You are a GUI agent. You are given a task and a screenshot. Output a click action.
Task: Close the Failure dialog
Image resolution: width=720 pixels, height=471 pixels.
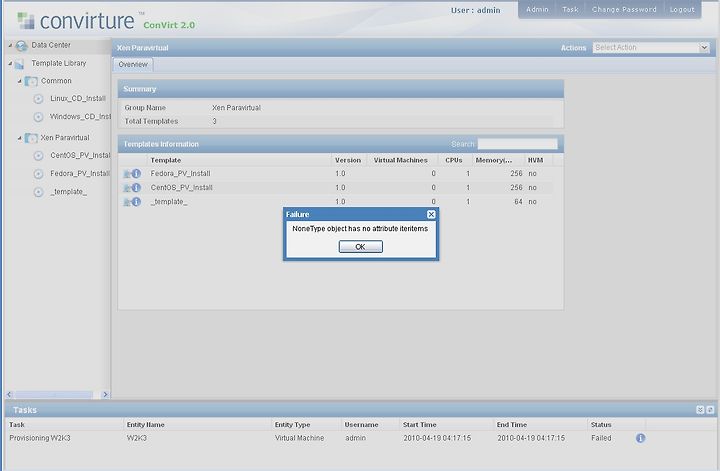tap(431, 214)
